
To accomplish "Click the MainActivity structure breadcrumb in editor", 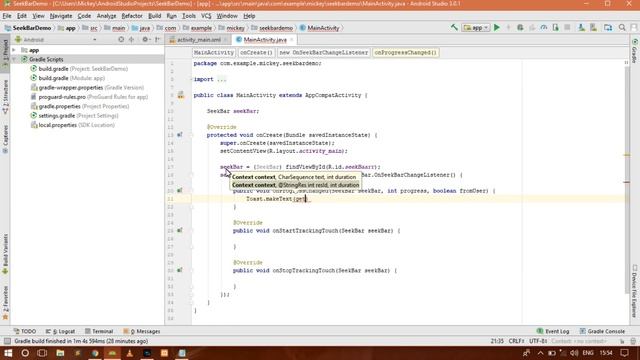I will tap(213, 53).
